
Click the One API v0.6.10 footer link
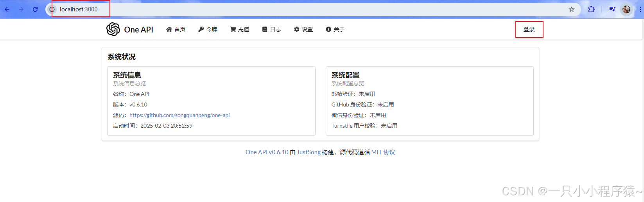coord(267,152)
